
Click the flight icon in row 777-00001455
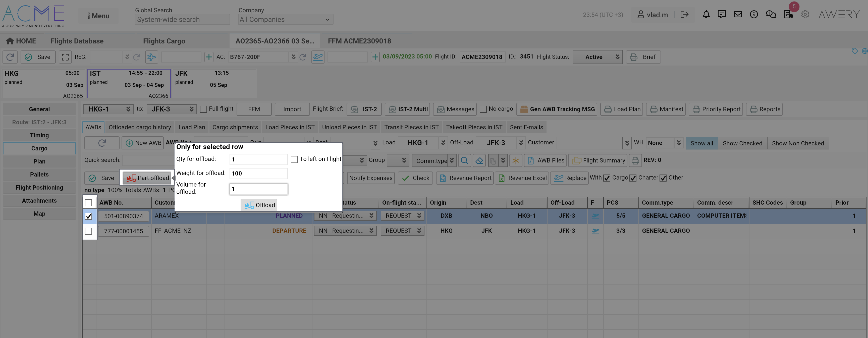595,231
